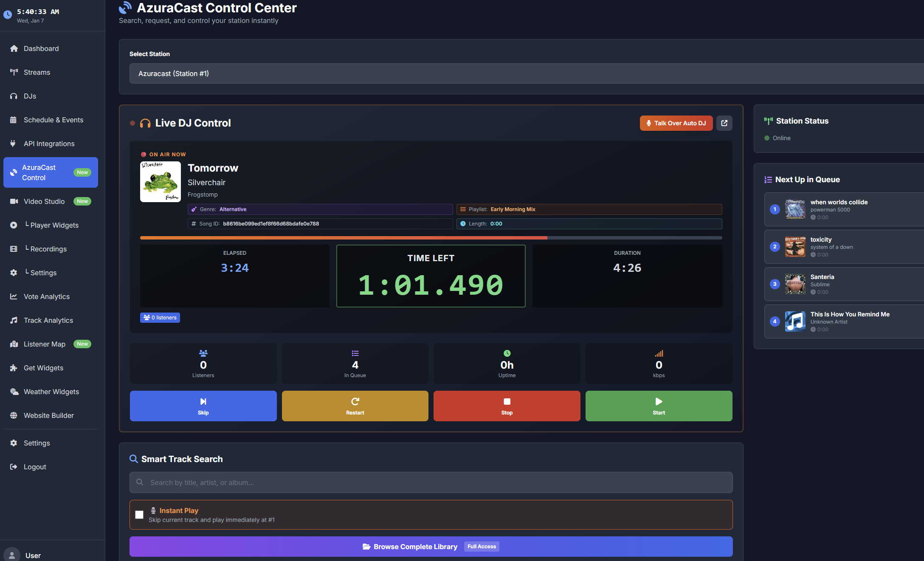Select the Streams sidebar icon

pyautogui.click(x=14, y=72)
